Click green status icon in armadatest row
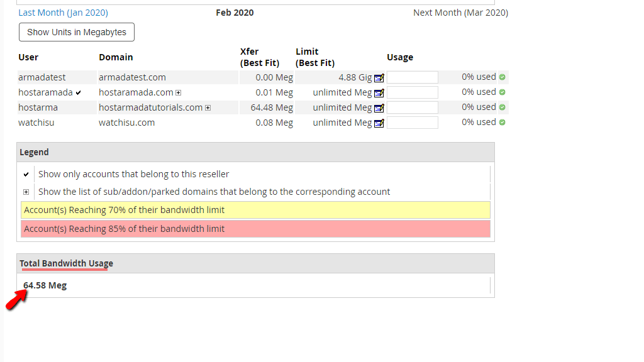The height and width of the screenshot is (362, 644). point(502,77)
